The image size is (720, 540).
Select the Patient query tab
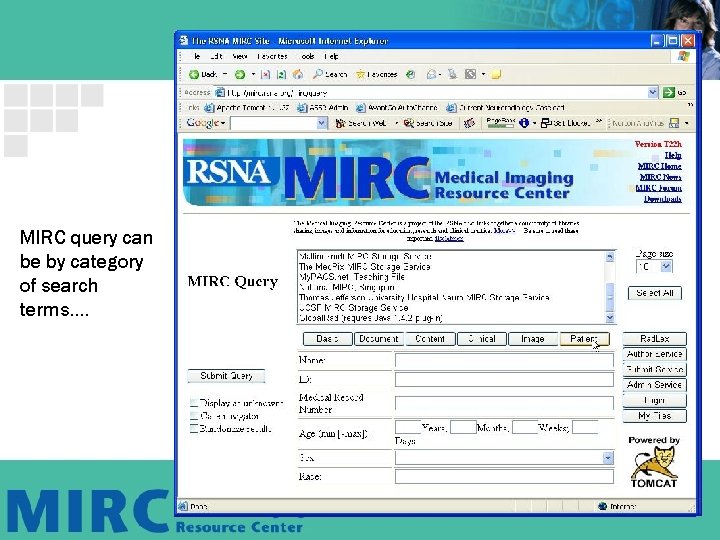[x=585, y=339]
